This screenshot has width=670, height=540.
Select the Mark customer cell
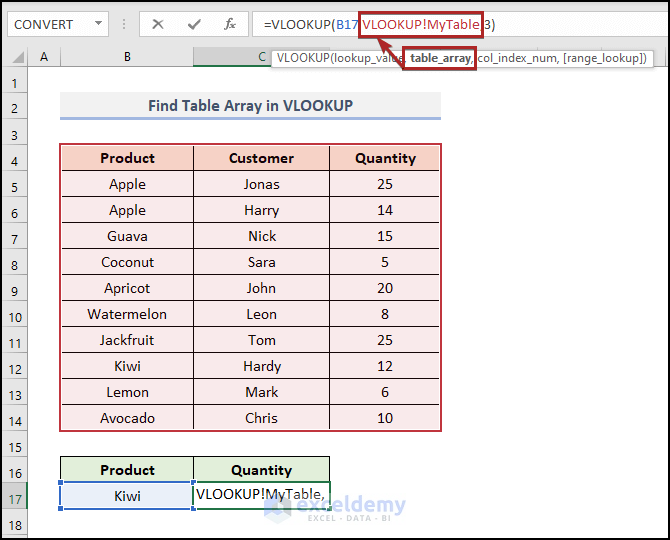(262, 392)
